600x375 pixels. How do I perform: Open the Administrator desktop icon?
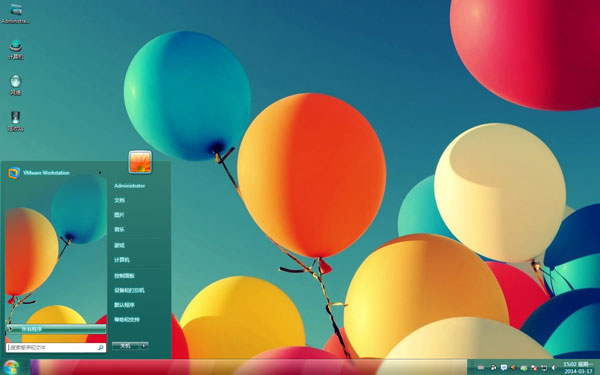[x=15, y=13]
